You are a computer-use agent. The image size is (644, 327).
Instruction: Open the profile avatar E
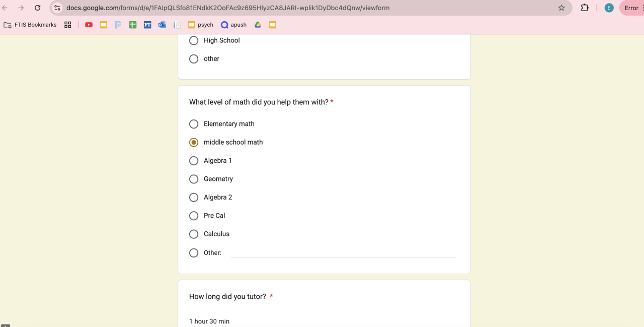[609, 8]
